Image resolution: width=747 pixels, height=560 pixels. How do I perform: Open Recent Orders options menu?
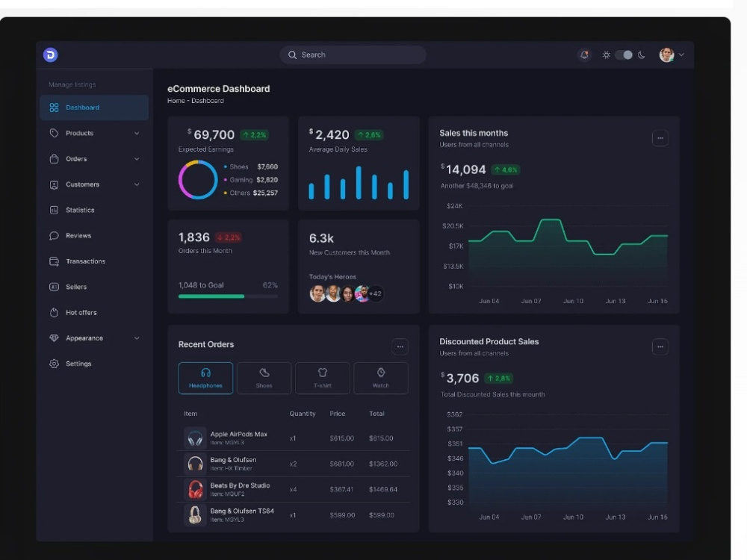(400, 346)
